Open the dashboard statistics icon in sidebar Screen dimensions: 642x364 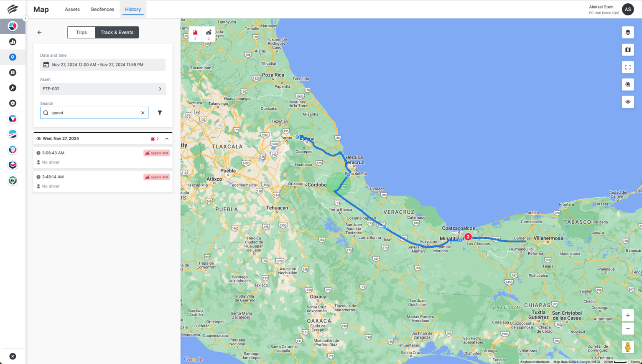tap(13, 41)
